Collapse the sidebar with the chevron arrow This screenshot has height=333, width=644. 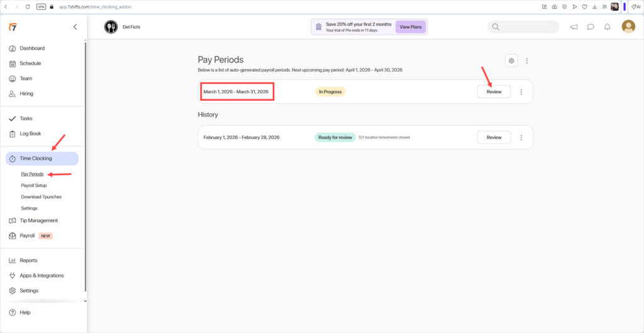(75, 27)
